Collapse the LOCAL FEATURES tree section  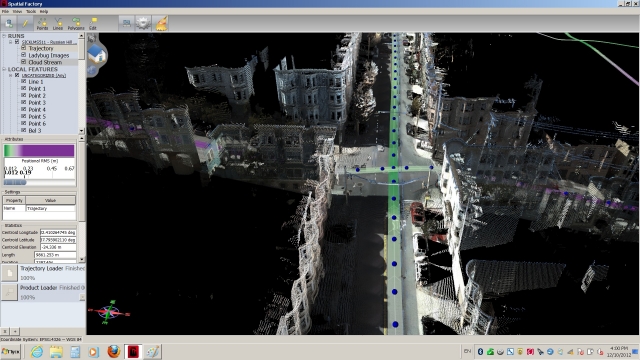[x=4, y=69]
